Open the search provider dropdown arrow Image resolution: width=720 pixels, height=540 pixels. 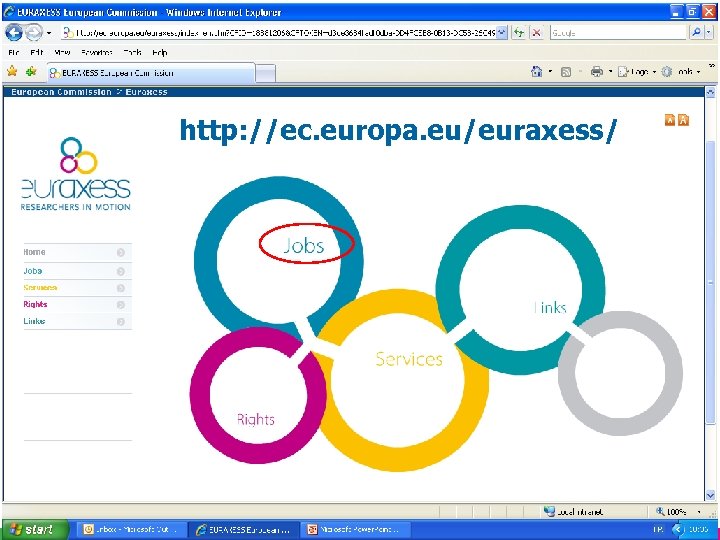(x=709, y=33)
